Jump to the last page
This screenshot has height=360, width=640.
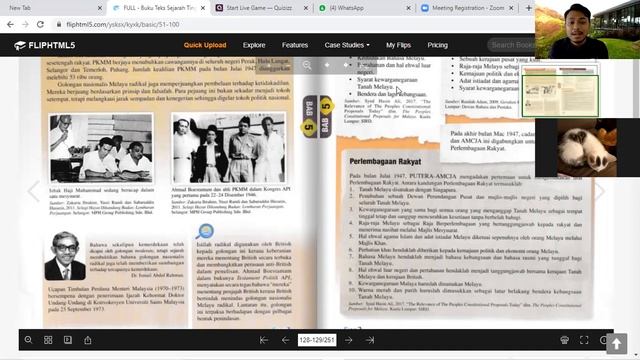(370, 340)
